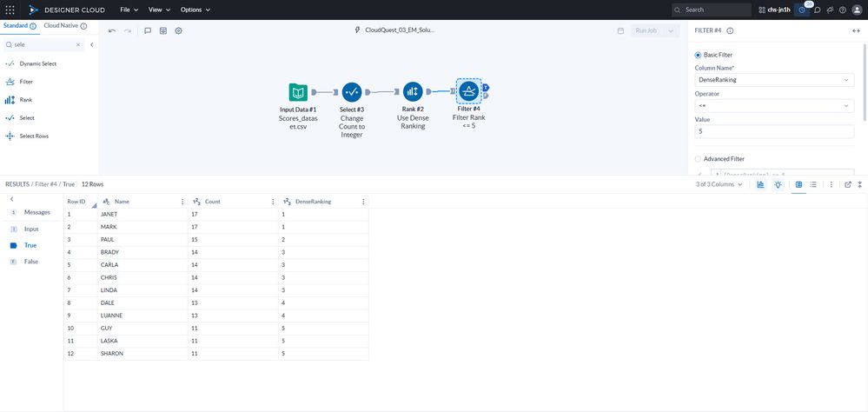Click the filter Value input field

tap(774, 132)
